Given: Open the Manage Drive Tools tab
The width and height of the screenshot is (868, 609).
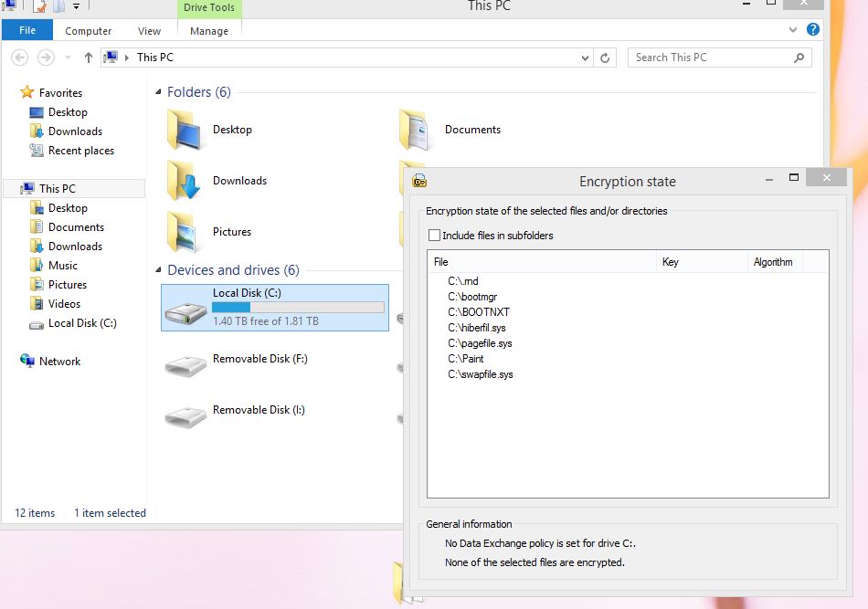Looking at the screenshot, I should coord(209,31).
